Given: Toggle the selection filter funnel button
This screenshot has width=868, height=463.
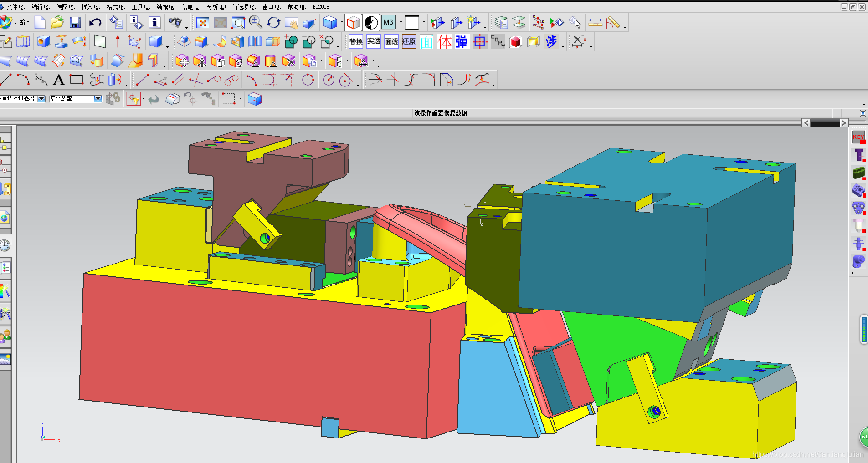Looking at the screenshot, I should tap(134, 99).
